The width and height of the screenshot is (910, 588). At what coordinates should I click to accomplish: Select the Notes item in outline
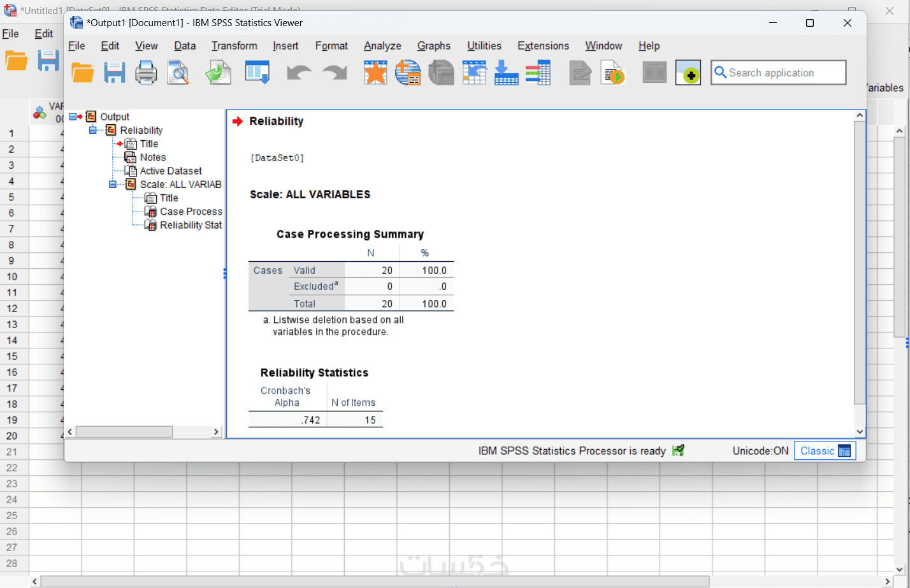[153, 157]
